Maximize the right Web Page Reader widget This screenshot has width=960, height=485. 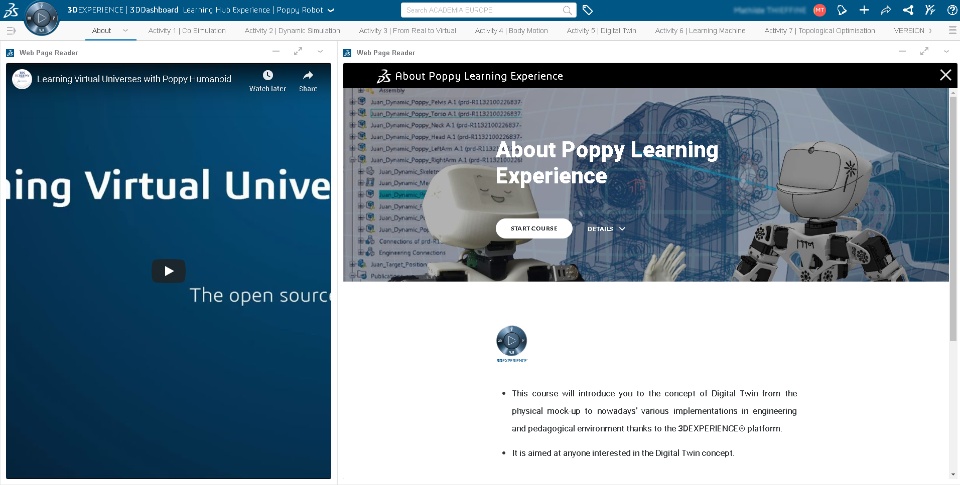pos(924,52)
